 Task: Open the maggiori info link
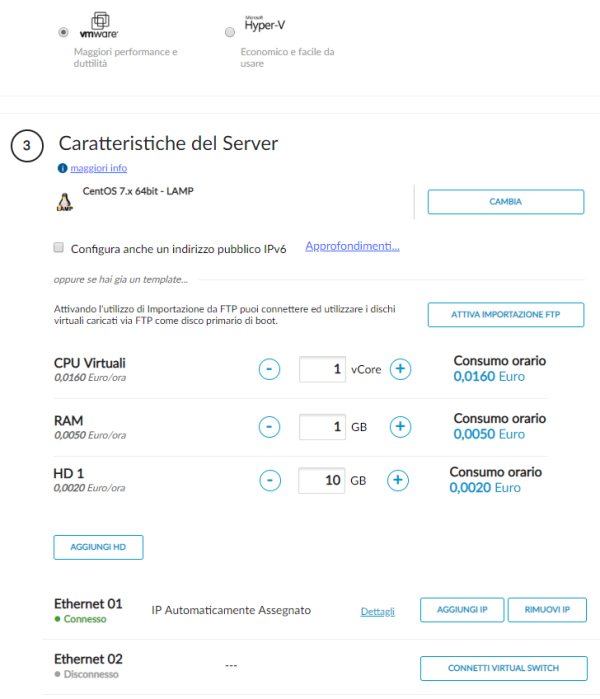coord(99,168)
